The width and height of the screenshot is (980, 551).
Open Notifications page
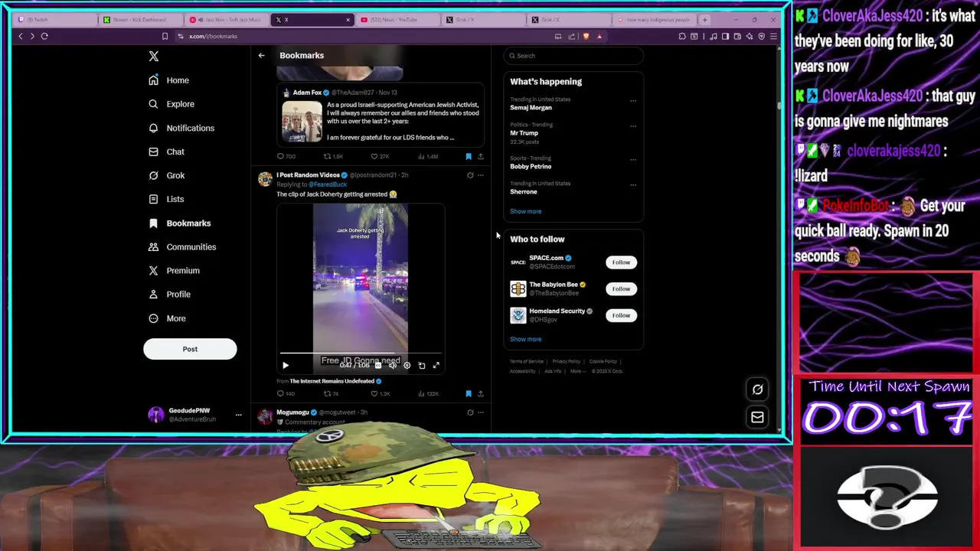tap(181, 128)
